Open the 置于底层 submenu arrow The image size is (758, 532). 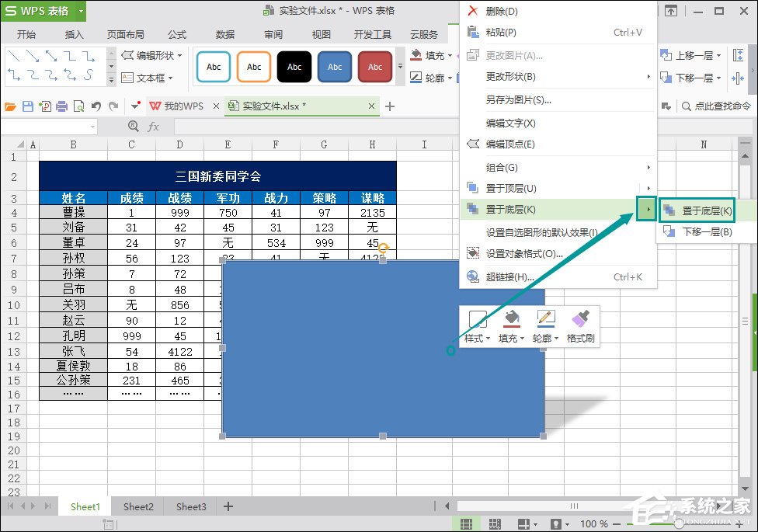click(647, 209)
